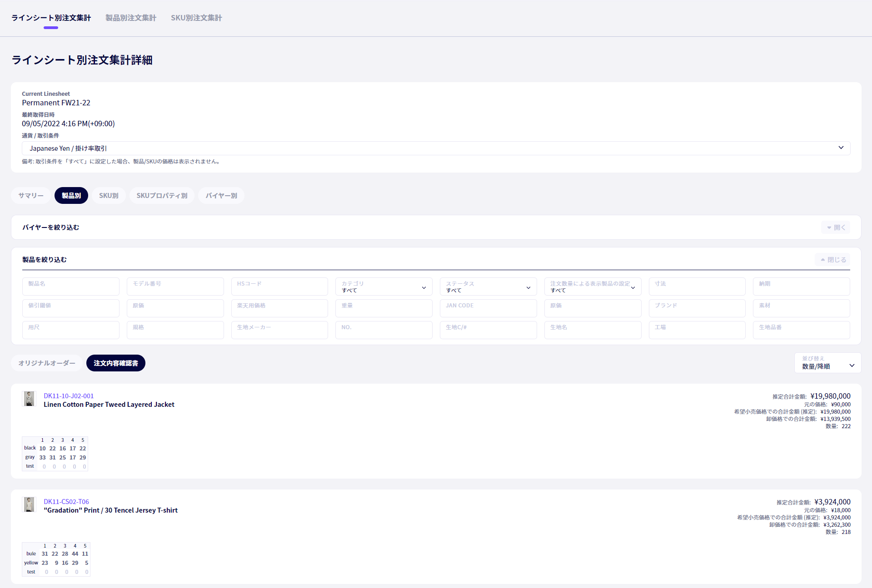Select the 注文内容確認書 toggle
Screen dimensions: 872x588
[x=116, y=363]
